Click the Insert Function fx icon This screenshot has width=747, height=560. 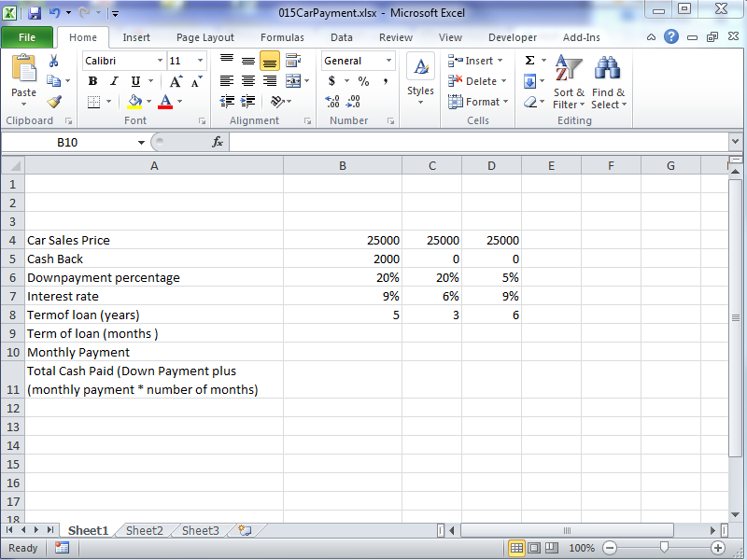tap(218, 142)
